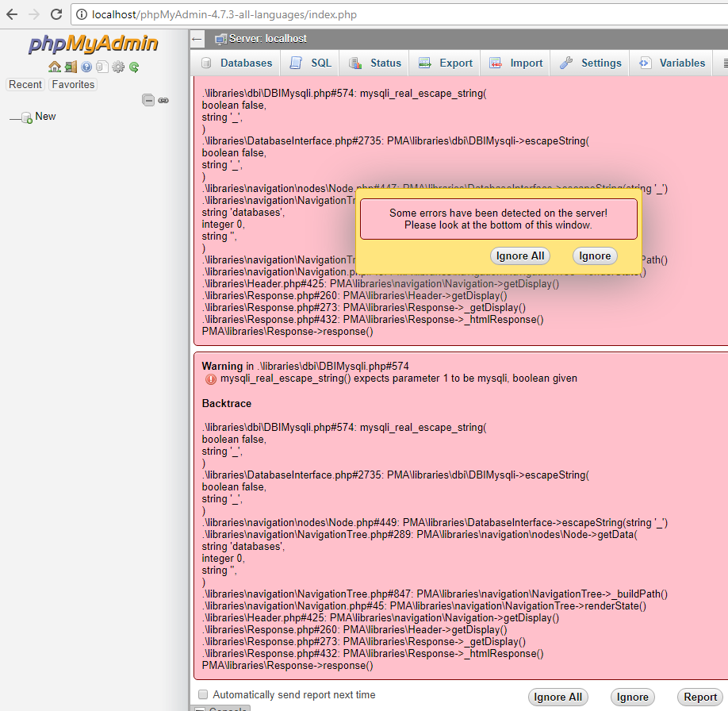Click the browser forward arrow
This screenshot has height=711, width=728.
coord(34,14)
